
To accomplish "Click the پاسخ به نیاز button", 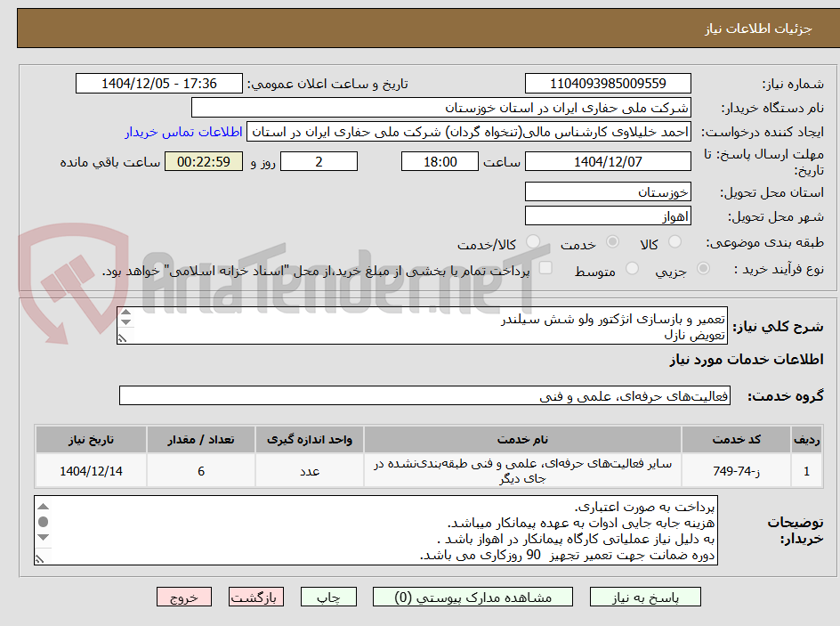I will 645,597.
